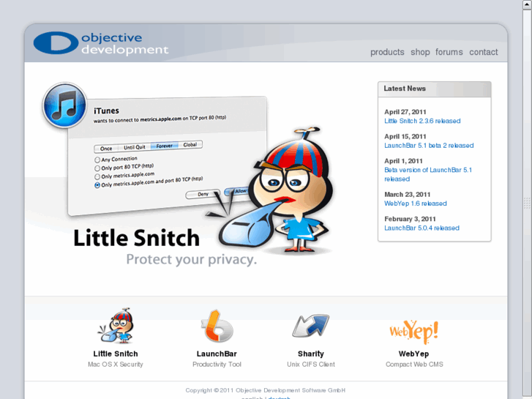Click the April 1, 2011 date
This screenshot has width=532, height=399.
pyautogui.click(x=403, y=160)
